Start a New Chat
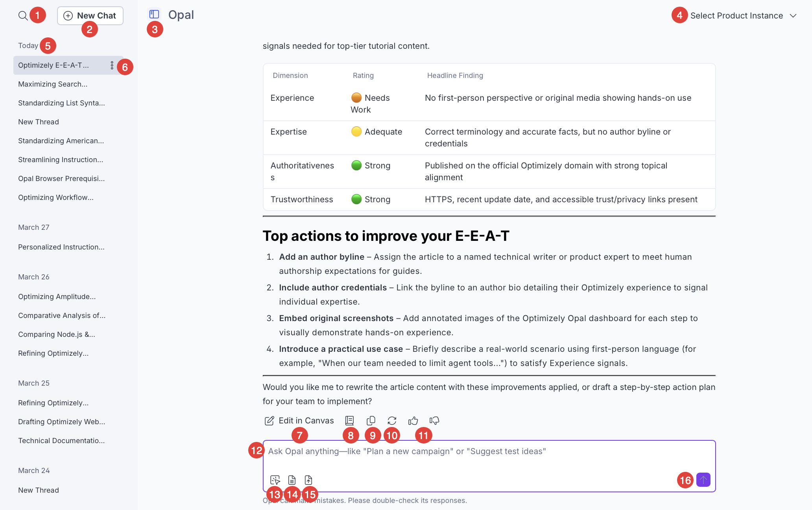This screenshot has width=812, height=510. pyautogui.click(x=90, y=16)
